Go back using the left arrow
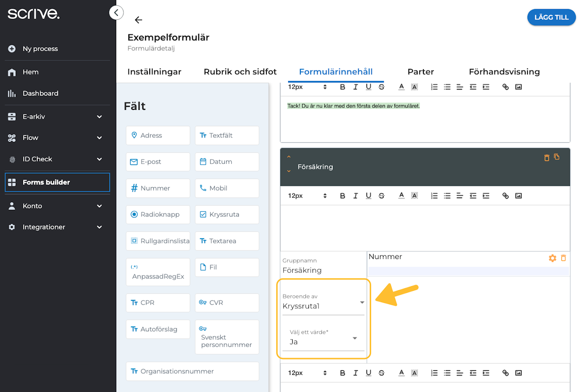This screenshot has width=579, height=392. [x=138, y=20]
